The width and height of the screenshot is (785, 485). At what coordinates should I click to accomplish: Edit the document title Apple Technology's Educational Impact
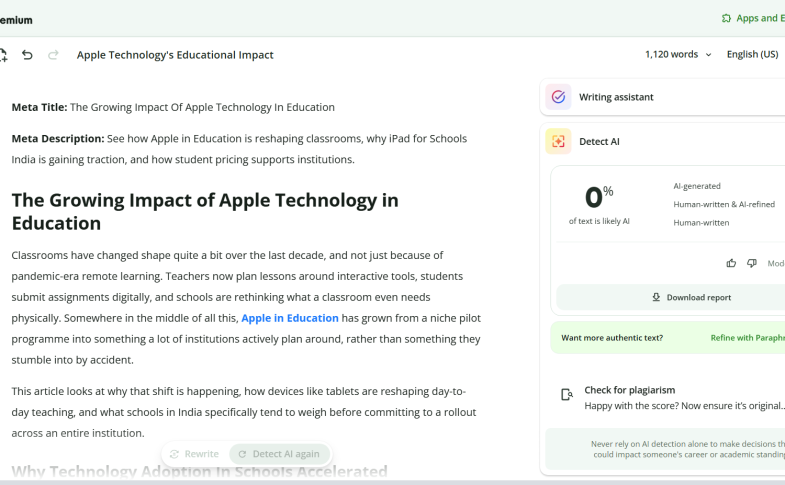[175, 55]
